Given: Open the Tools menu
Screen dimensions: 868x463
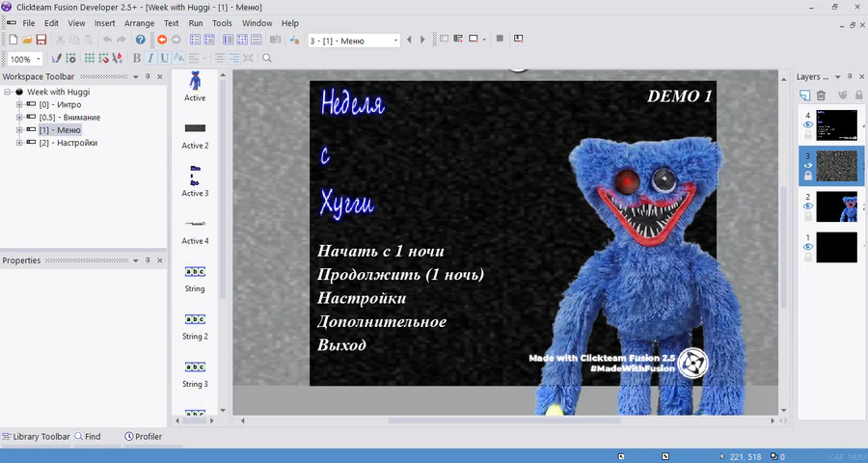Looking at the screenshot, I should 222,23.
